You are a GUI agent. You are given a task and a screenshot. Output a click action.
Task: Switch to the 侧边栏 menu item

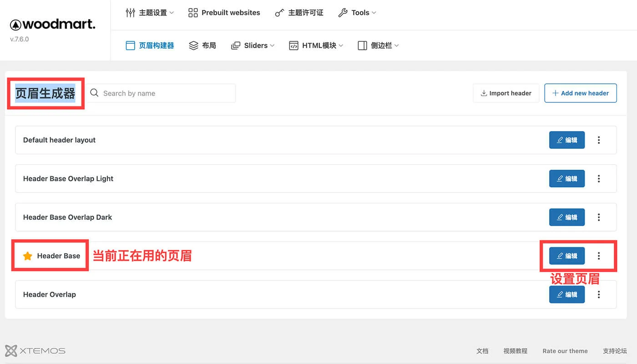pos(378,45)
